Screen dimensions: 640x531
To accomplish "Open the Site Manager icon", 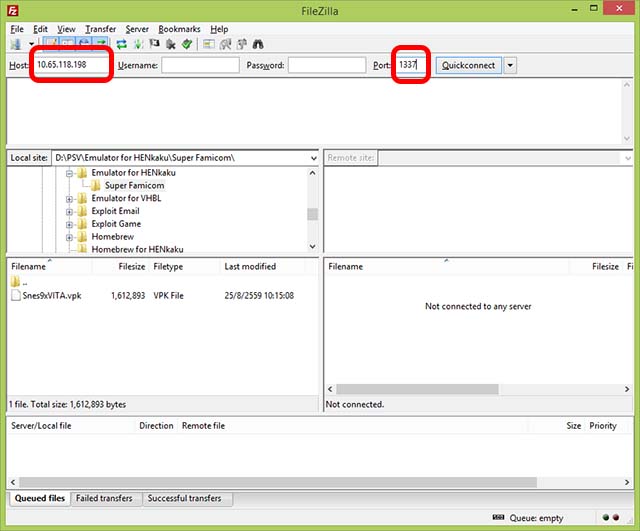I will (x=16, y=44).
